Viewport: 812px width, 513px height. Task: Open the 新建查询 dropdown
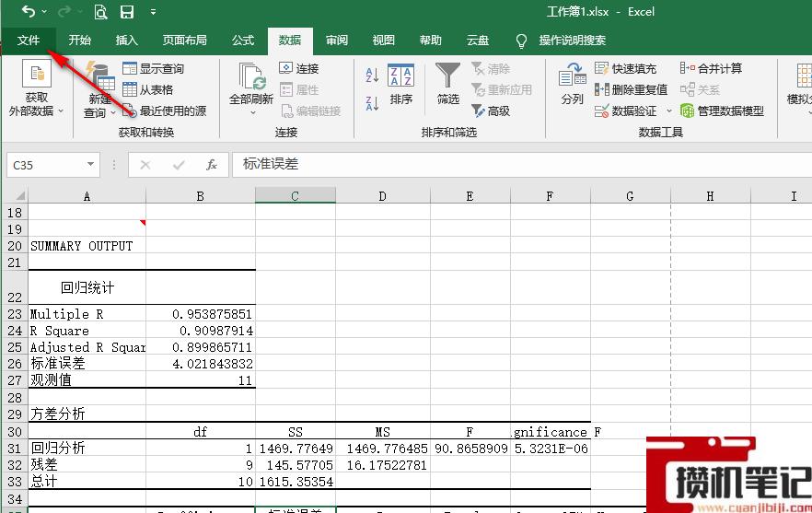tap(99, 89)
